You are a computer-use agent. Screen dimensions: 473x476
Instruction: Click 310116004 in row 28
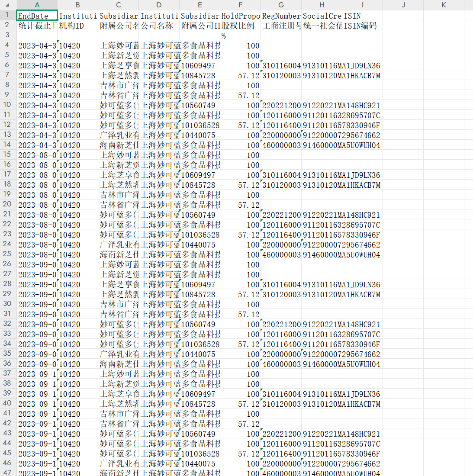[x=281, y=284]
